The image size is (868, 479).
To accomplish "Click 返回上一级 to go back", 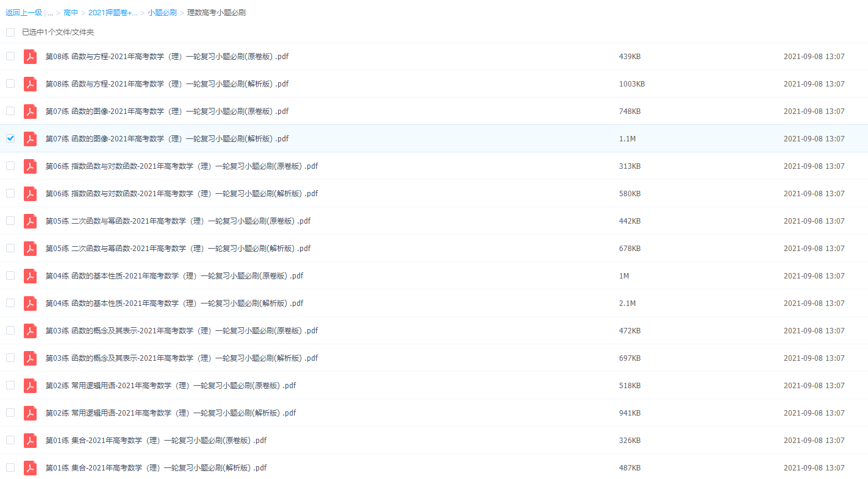I will tap(24, 13).
